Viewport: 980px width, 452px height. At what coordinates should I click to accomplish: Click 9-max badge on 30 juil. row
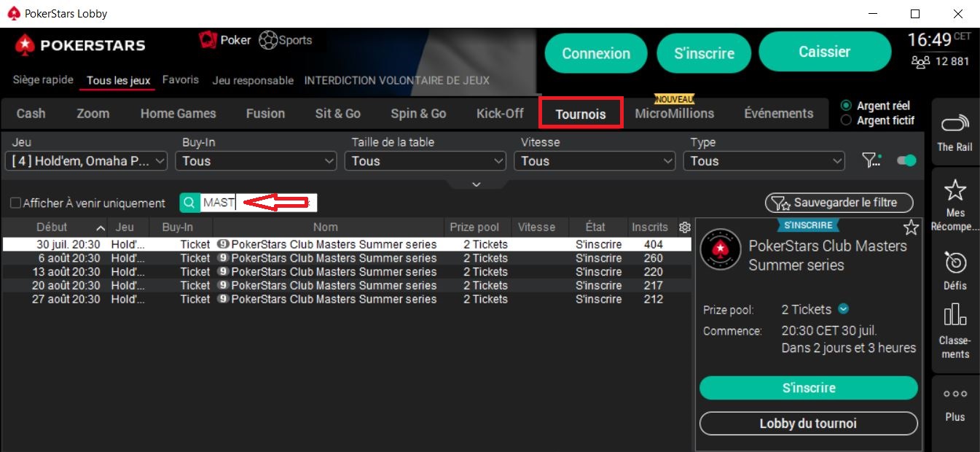click(x=223, y=245)
